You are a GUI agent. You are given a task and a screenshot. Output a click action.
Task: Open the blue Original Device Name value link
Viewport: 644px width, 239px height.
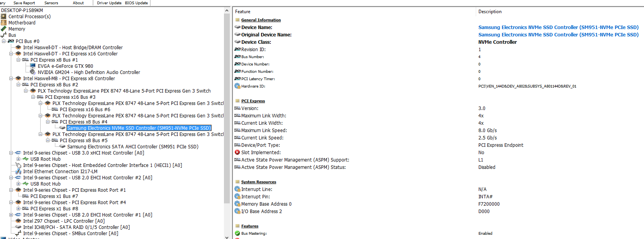point(558,35)
